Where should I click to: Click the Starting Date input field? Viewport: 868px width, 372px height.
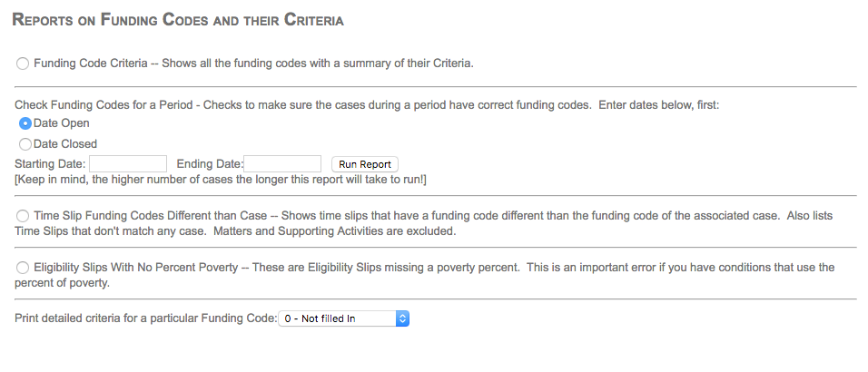point(128,164)
